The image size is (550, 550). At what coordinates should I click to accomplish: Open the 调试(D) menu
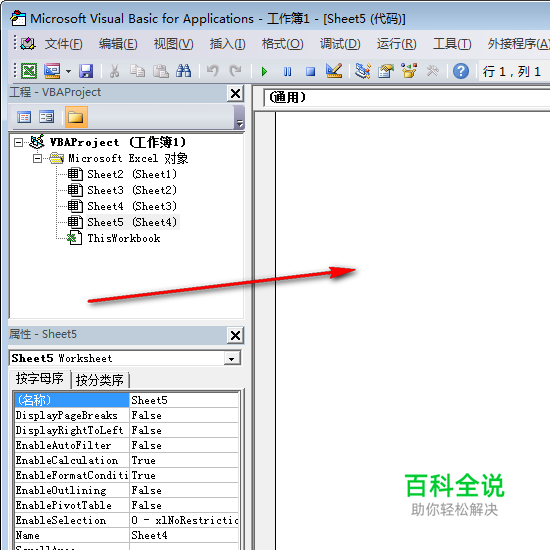pyautogui.click(x=340, y=44)
